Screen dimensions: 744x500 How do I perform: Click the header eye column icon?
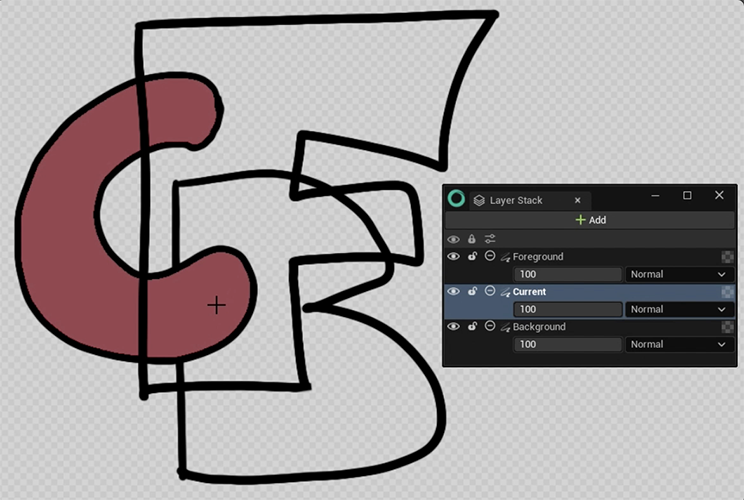pyautogui.click(x=454, y=239)
